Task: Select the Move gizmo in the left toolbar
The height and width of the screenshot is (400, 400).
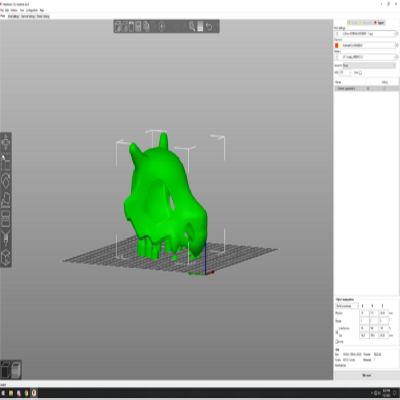Action: (6, 143)
